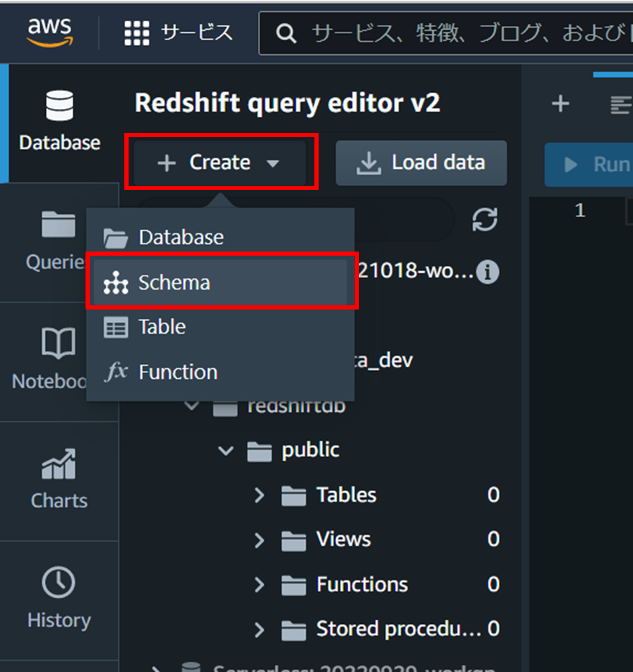Screen dimensions: 633x672
Task: Expand the Tables folder
Action: click(x=259, y=495)
